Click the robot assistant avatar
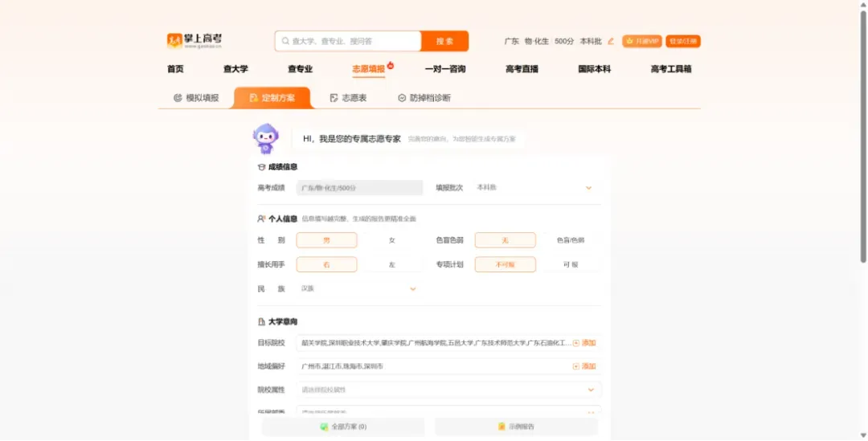 point(266,138)
